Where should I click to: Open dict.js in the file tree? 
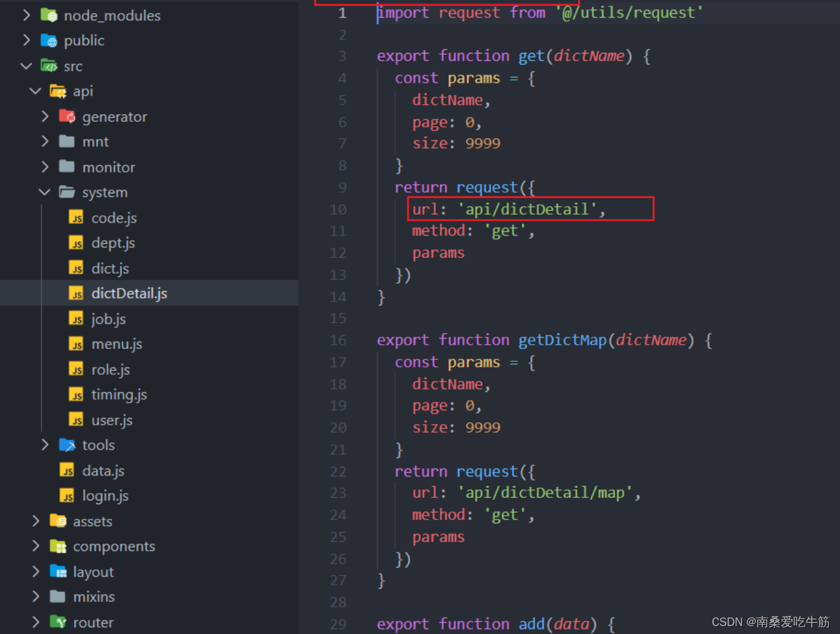pyautogui.click(x=110, y=268)
